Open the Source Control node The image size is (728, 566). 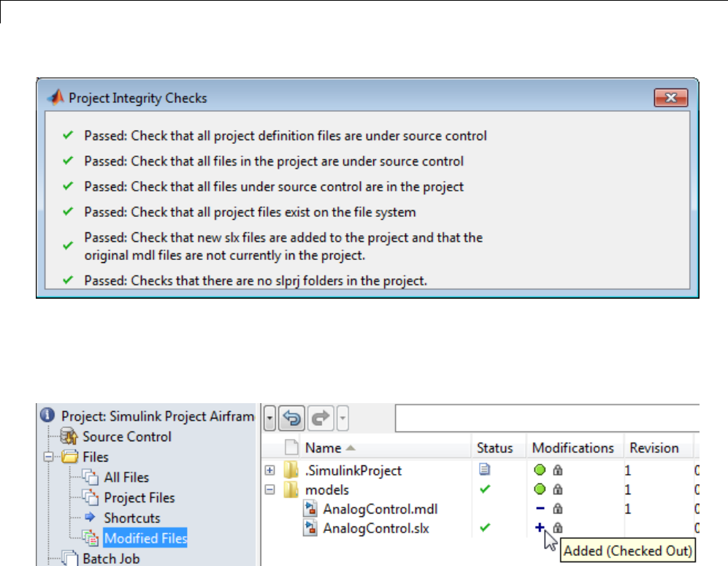pyautogui.click(x=127, y=437)
